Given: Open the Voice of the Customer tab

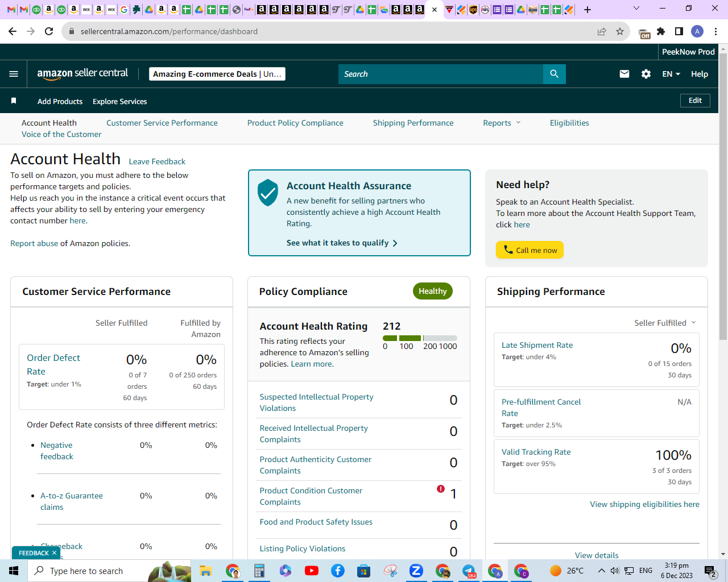Looking at the screenshot, I should click(61, 134).
